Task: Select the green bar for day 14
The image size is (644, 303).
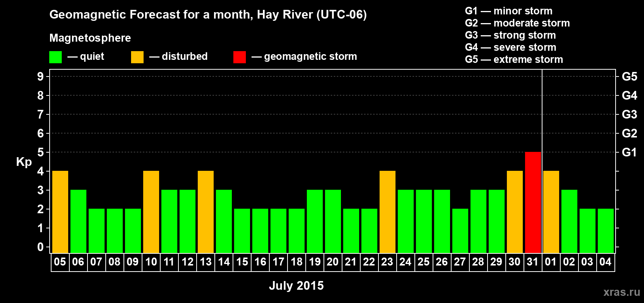Action: (224, 222)
